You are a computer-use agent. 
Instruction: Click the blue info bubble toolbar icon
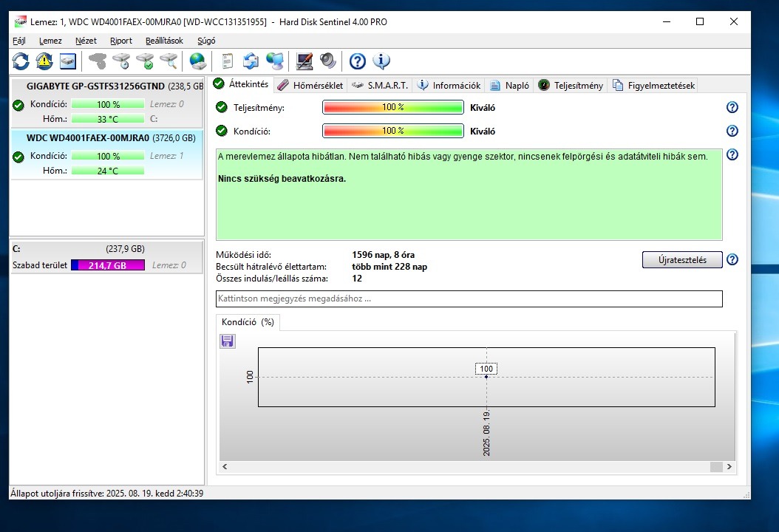[x=381, y=61]
